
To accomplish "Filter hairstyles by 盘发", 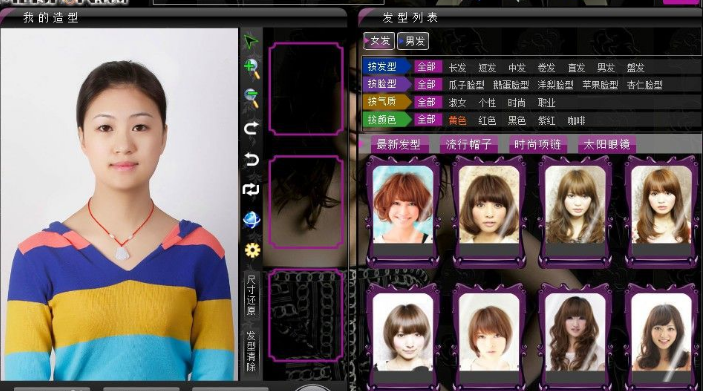I will tap(635, 67).
